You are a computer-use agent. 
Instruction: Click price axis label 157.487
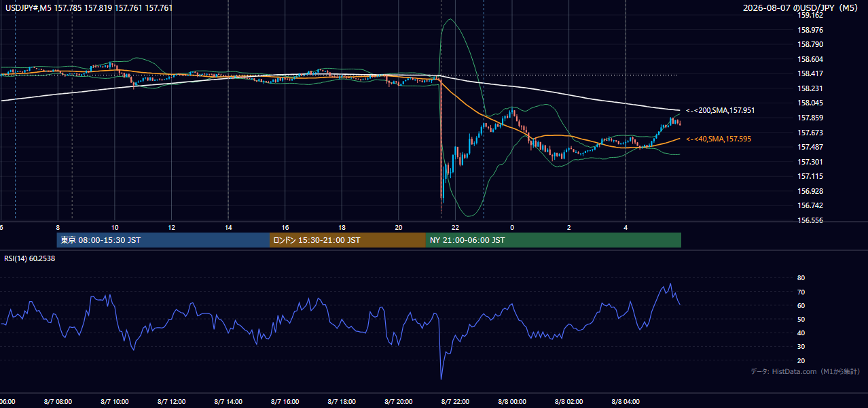coord(811,147)
